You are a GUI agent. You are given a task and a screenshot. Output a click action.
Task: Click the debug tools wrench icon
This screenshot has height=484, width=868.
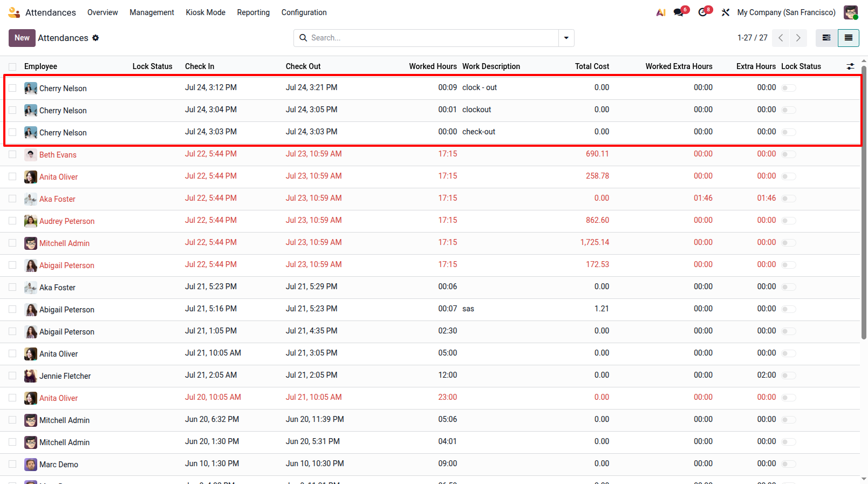[x=726, y=12]
